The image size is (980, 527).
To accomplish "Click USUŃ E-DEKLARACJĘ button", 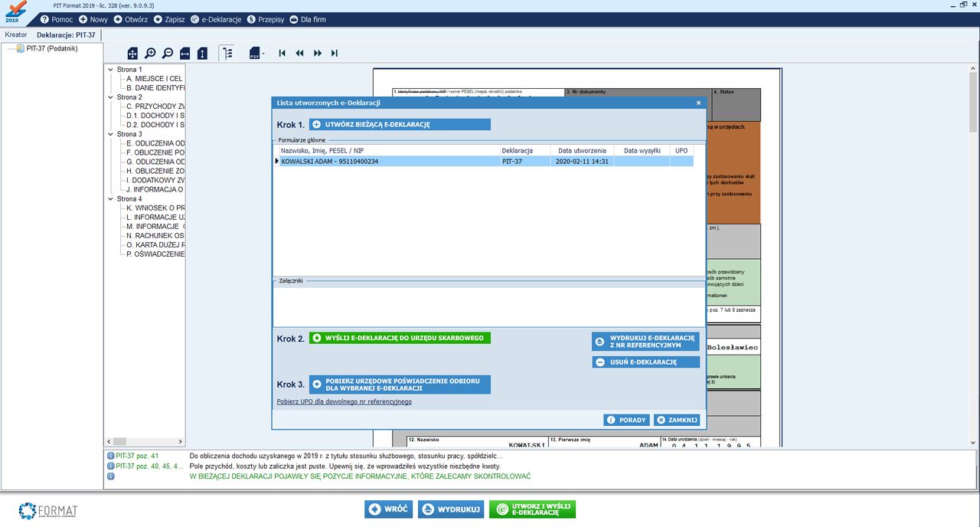I will click(645, 362).
